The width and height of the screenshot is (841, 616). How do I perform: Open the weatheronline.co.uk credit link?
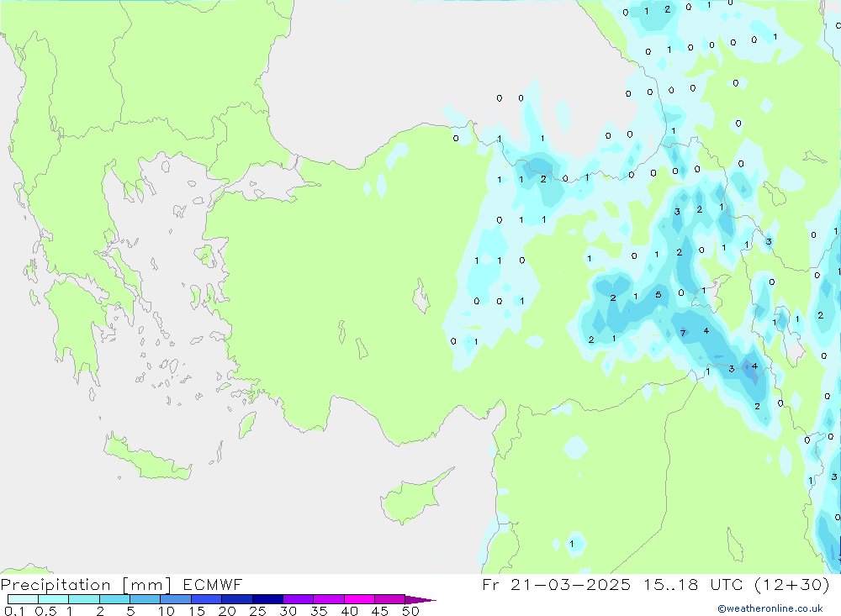coord(770,608)
